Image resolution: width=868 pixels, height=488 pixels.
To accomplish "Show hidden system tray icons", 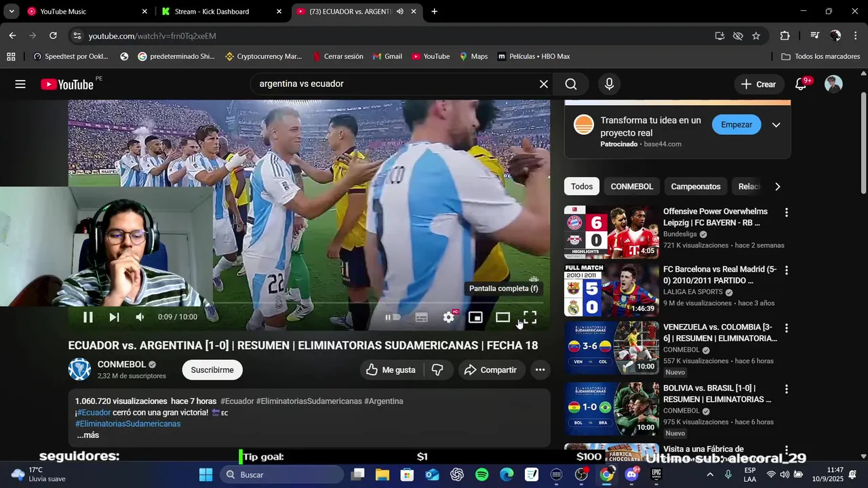I will 710,474.
